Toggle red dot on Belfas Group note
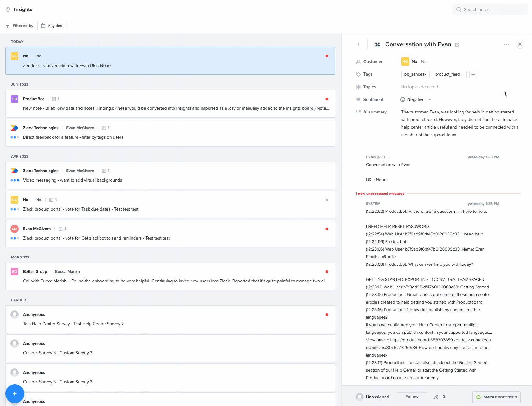Screen dimensions: 532x406 pos(327,272)
